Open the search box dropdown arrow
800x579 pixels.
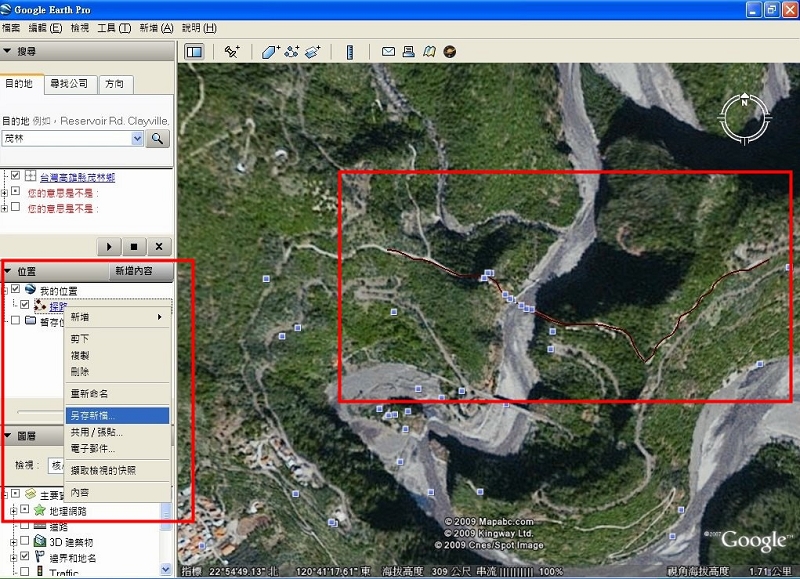pos(137,139)
